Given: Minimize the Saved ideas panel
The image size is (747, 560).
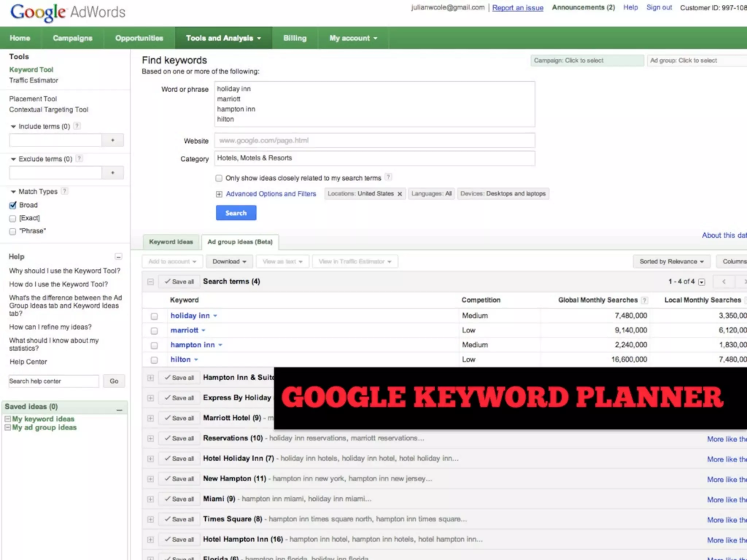Looking at the screenshot, I should click(119, 410).
